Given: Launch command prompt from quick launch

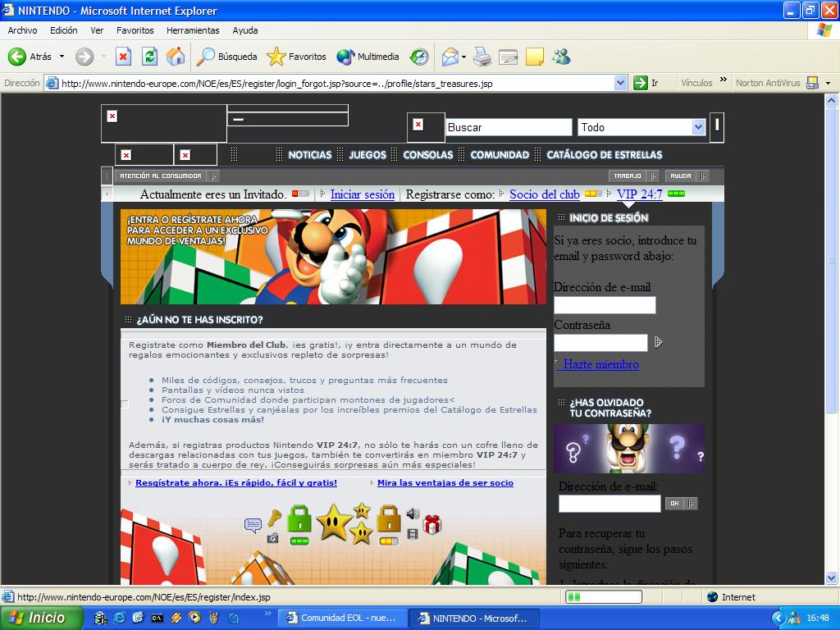Looking at the screenshot, I should pyautogui.click(x=157, y=618).
